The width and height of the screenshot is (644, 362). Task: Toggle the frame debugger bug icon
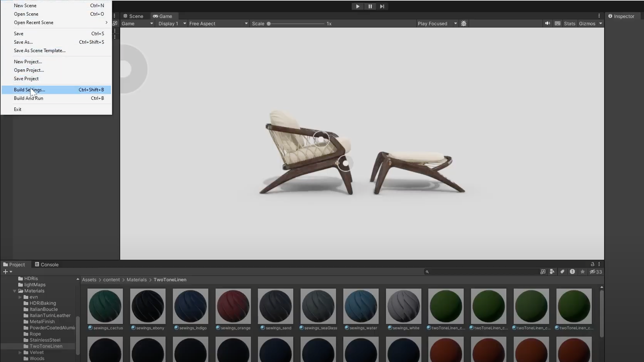(464, 24)
